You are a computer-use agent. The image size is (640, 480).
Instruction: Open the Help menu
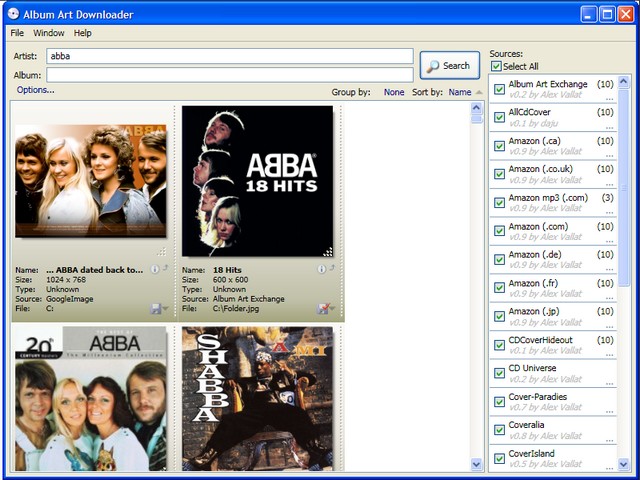pyautogui.click(x=82, y=33)
